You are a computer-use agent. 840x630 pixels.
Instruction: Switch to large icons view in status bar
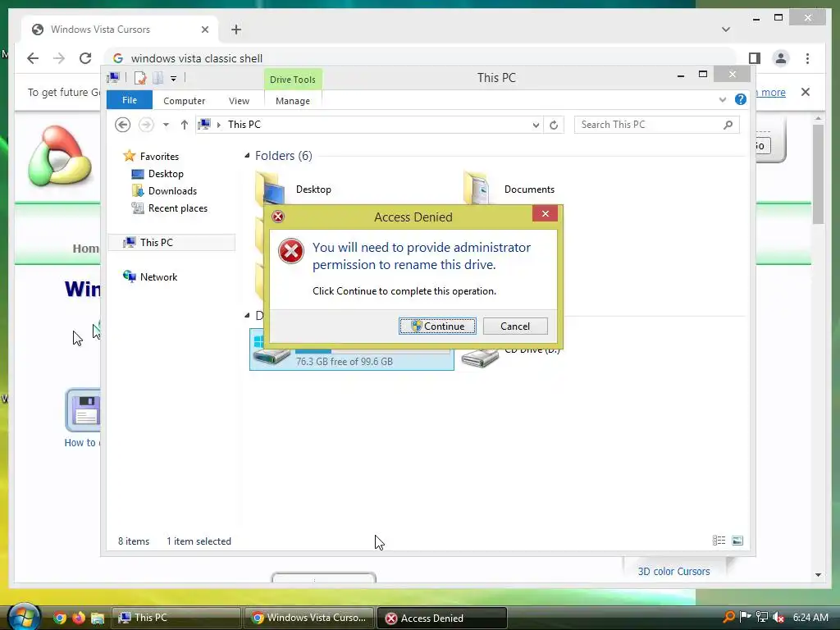click(737, 541)
